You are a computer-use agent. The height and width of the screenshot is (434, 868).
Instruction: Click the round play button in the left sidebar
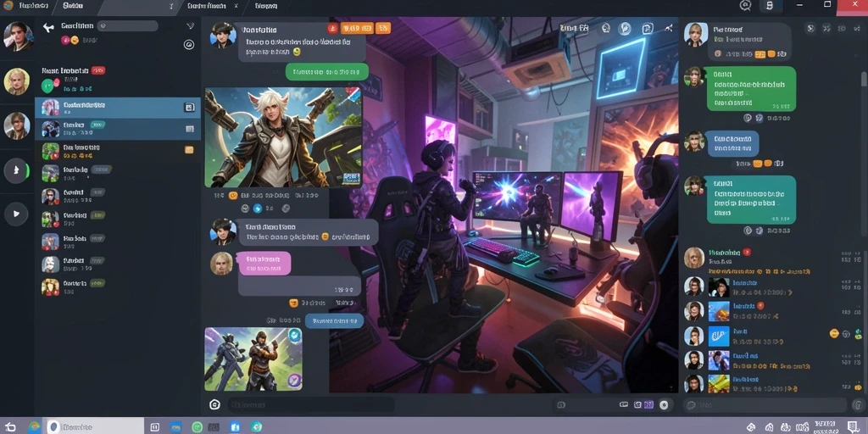pos(16,214)
